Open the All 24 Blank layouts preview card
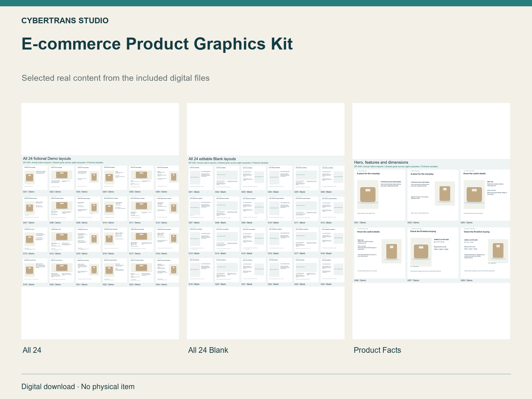The width and height of the screenshot is (532, 399). 266,221
